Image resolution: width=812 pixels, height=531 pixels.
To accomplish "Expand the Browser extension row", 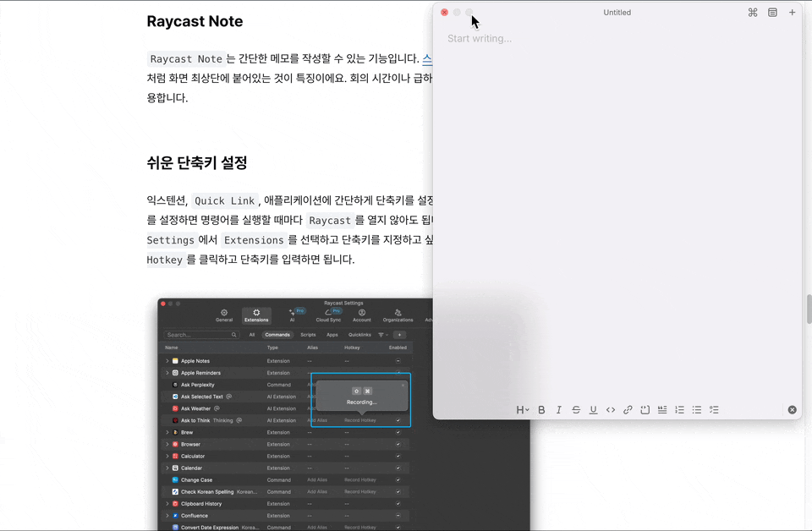I will 167,444.
